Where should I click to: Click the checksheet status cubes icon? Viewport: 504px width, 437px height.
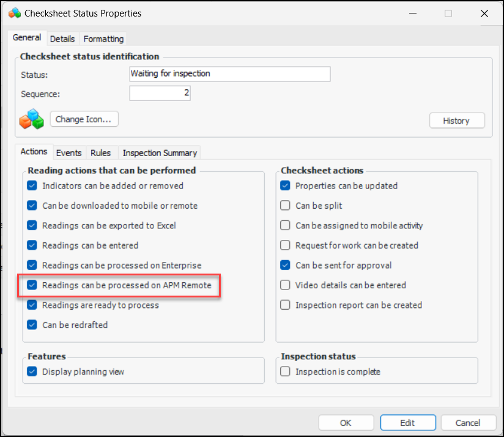pyautogui.click(x=32, y=119)
